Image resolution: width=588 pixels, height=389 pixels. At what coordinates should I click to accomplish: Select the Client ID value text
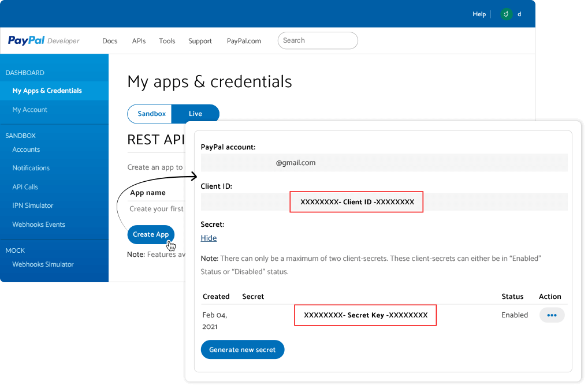(x=357, y=202)
